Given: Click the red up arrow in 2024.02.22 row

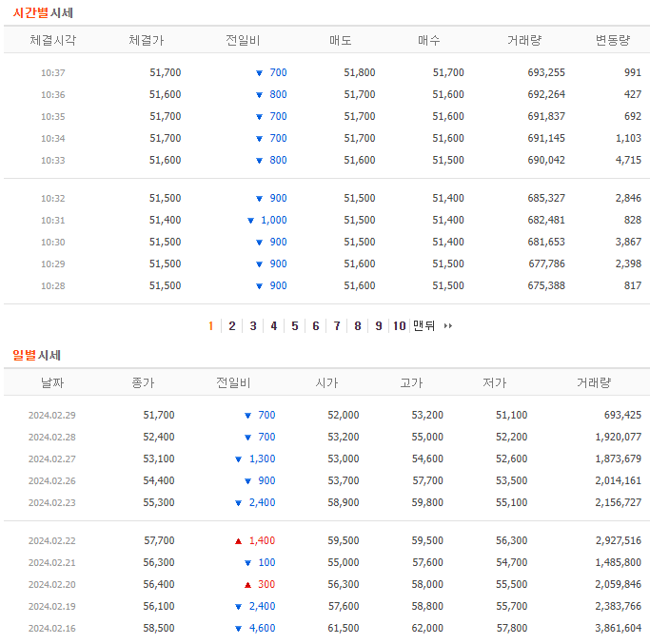Looking at the screenshot, I should [238, 541].
